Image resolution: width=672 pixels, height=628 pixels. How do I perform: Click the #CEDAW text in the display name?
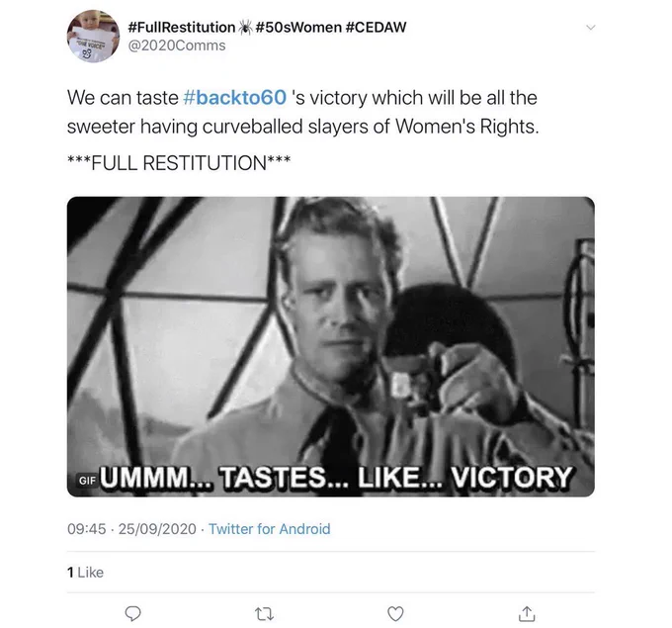tap(376, 27)
